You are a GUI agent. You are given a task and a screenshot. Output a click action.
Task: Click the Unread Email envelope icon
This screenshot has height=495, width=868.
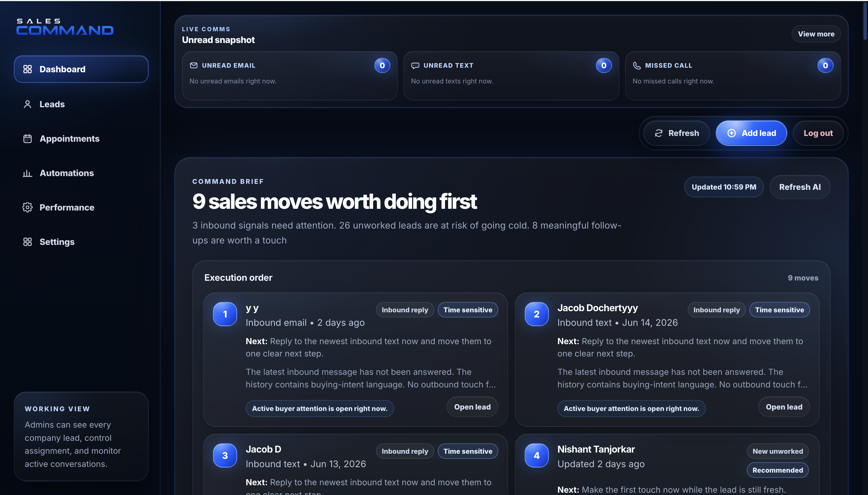tap(194, 65)
